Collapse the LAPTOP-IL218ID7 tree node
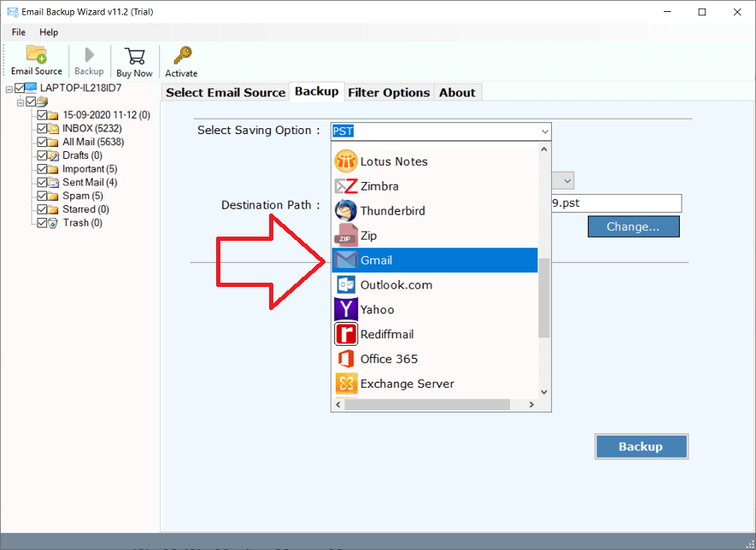Viewport: 756px width, 550px height. point(9,89)
